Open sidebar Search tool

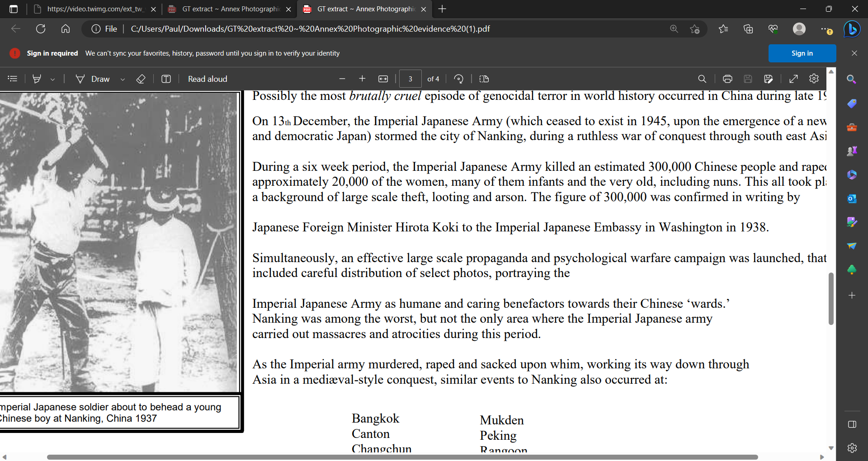point(852,80)
